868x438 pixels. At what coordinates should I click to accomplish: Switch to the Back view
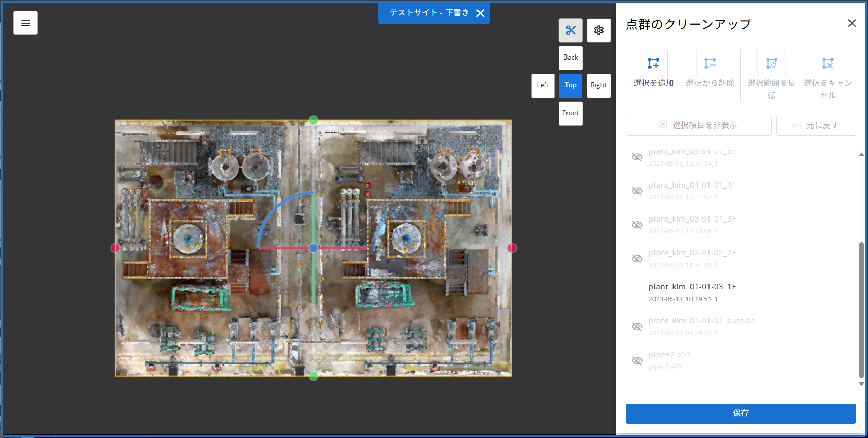(571, 58)
